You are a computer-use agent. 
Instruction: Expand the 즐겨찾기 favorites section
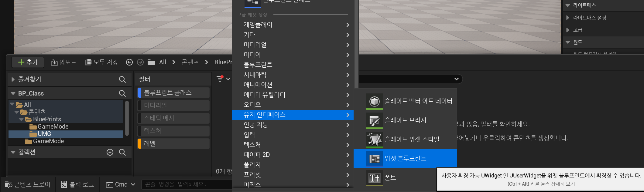[x=13, y=79]
